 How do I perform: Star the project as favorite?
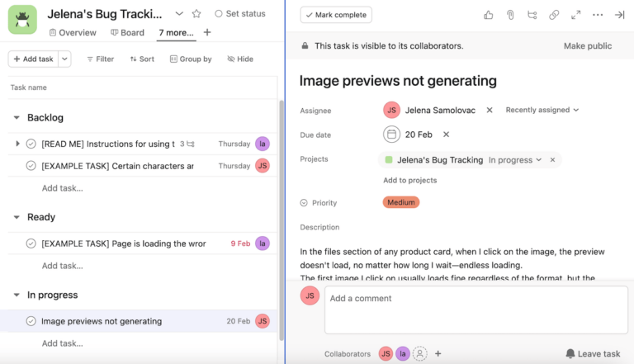pos(196,14)
